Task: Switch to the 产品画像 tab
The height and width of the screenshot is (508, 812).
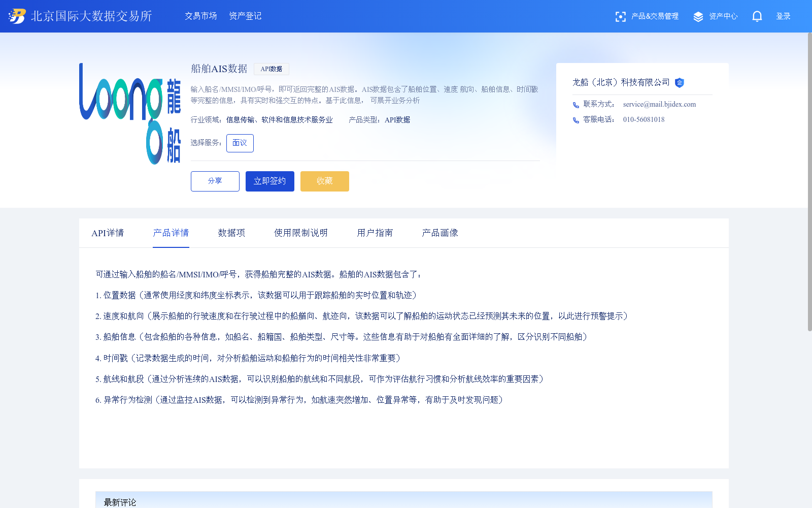Action: point(440,233)
